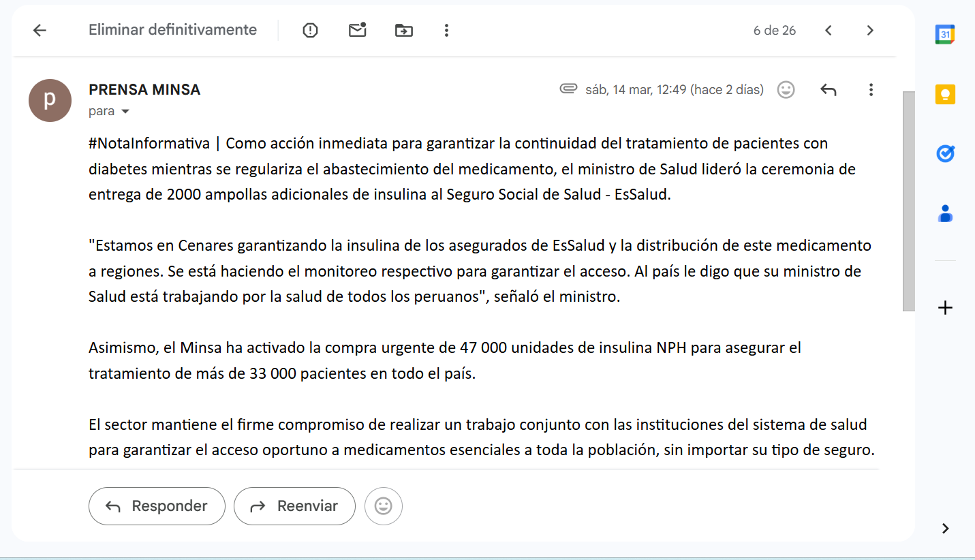
Task: Add emoji reaction in message header
Action: point(786,90)
